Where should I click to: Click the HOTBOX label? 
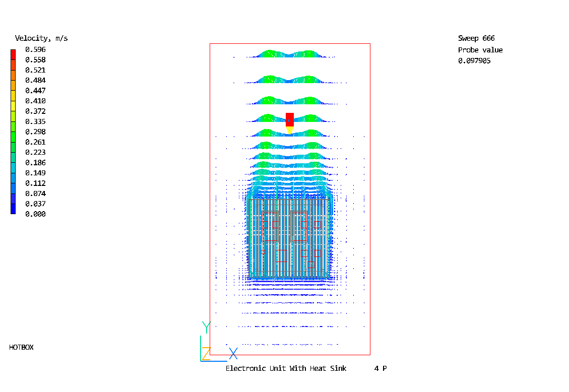[x=21, y=347]
